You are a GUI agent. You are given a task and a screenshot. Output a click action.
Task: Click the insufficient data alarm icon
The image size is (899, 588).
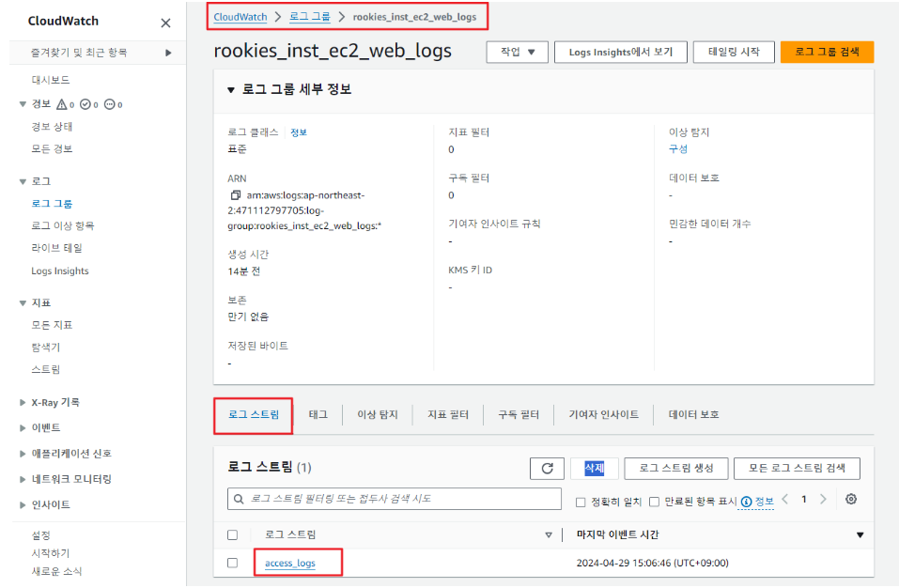(x=110, y=104)
